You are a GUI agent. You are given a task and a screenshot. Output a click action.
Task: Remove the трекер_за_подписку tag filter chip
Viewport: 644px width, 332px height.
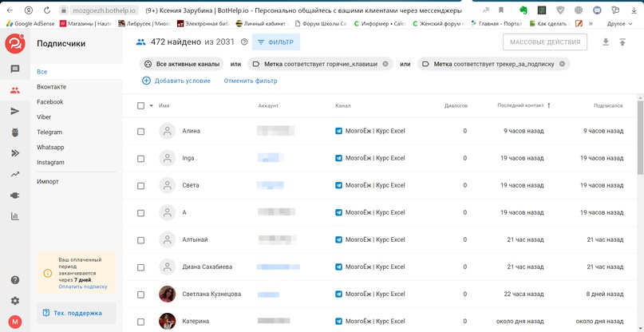[x=562, y=64]
